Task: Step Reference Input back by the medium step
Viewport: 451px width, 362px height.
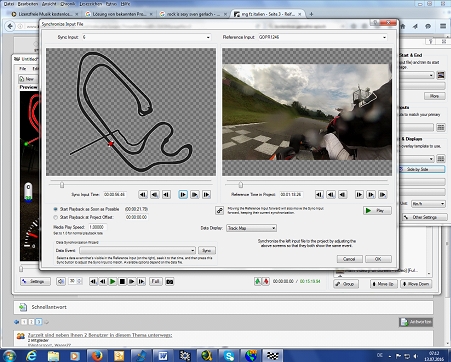Action: pos(331,194)
